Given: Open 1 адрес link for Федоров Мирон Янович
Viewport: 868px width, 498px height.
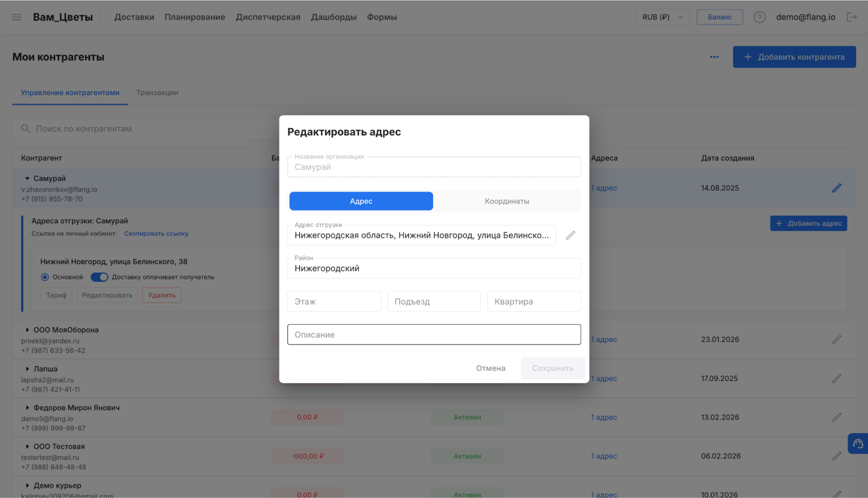Looking at the screenshot, I should [604, 417].
